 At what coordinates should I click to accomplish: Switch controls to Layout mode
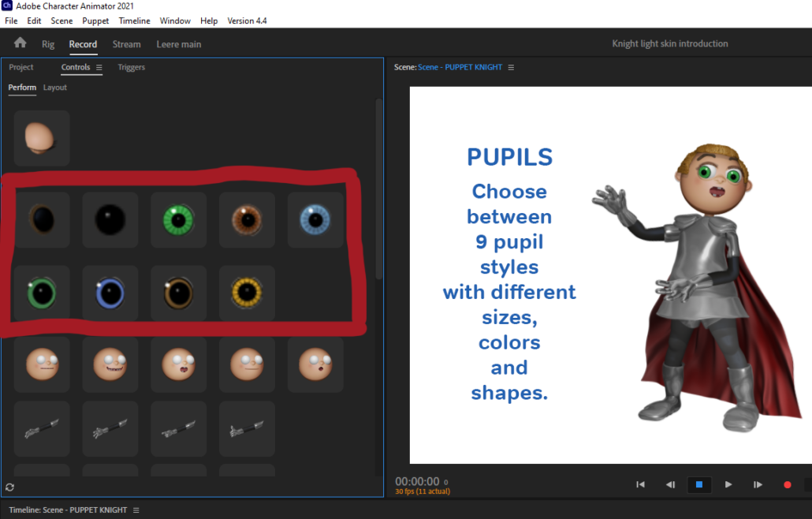tap(55, 88)
